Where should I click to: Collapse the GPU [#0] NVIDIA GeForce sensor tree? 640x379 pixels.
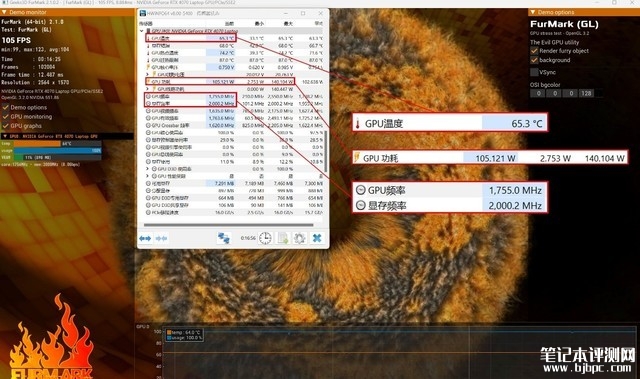142,31
